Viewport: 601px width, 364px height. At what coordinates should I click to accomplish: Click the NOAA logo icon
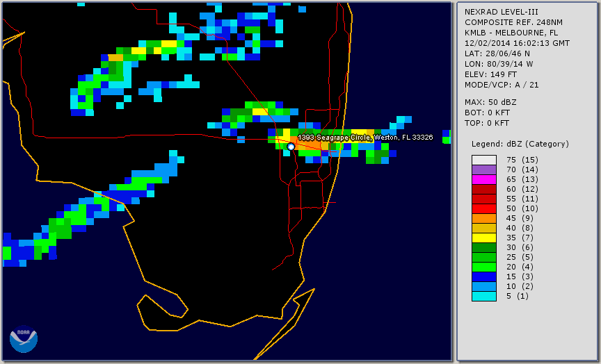24,339
